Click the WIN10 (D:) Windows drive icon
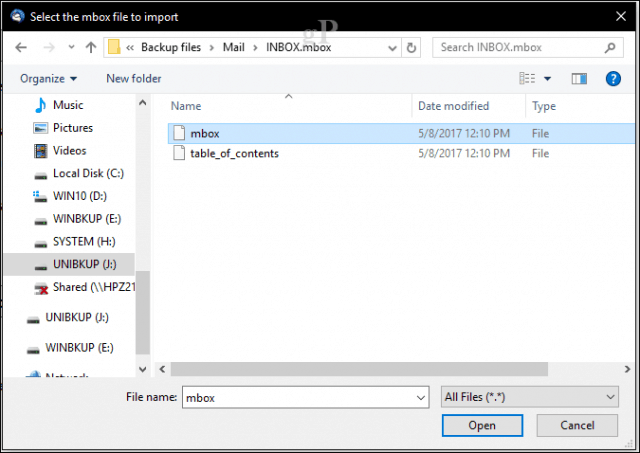The height and width of the screenshot is (453, 640). tap(40, 196)
